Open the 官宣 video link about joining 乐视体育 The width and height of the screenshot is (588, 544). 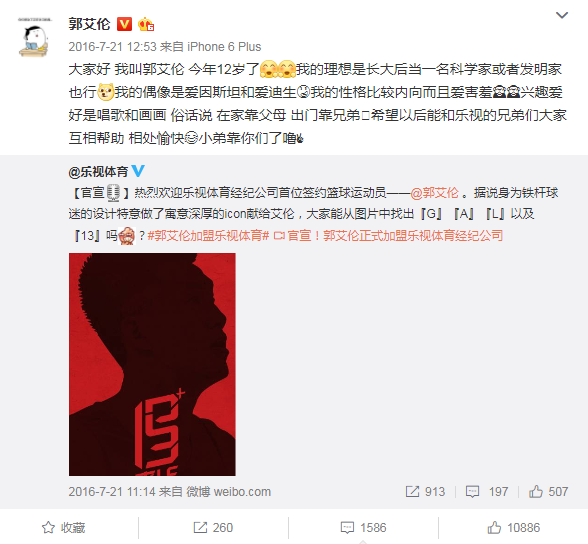coord(388,236)
